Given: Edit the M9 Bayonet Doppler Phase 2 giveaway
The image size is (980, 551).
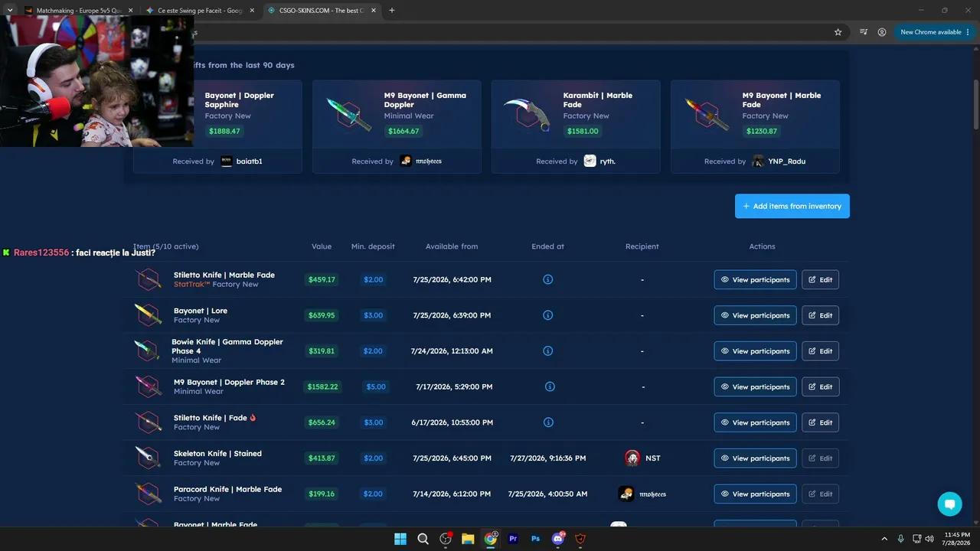Looking at the screenshot, I should point(820,386).
